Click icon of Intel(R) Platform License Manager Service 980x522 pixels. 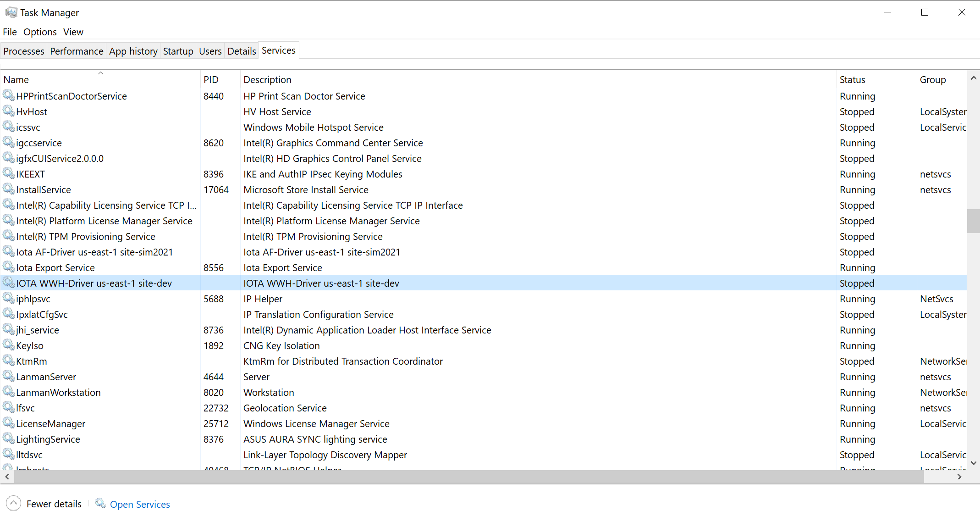click(x=9, y=220)
